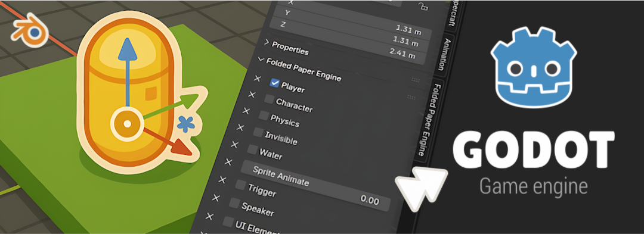Enable the Physics checkbox
This screenshot has width=644, height=234.
264,115
